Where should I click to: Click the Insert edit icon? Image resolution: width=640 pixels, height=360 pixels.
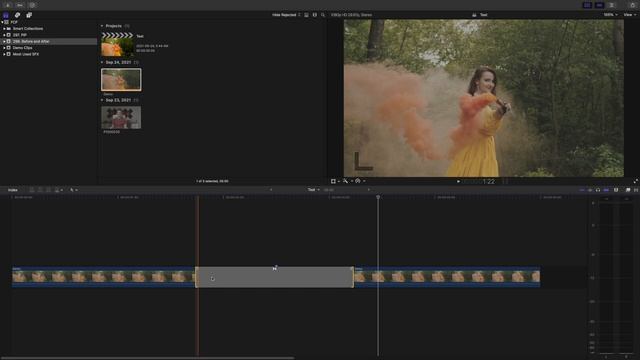pos(40,190)
